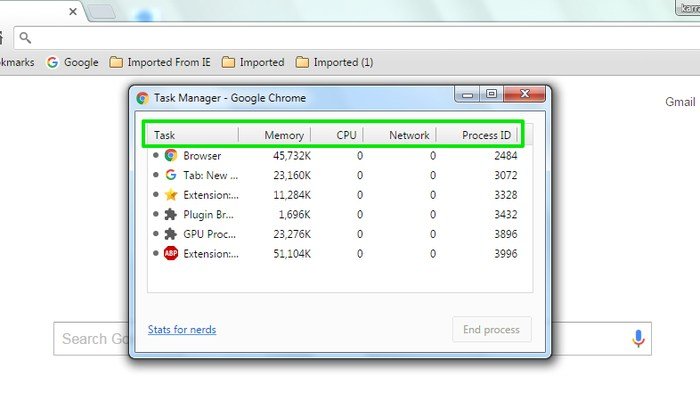Viewport: 700px width, 393px height.
Task: Sort by the Process ID column header
Action: (x=477, y=135)
